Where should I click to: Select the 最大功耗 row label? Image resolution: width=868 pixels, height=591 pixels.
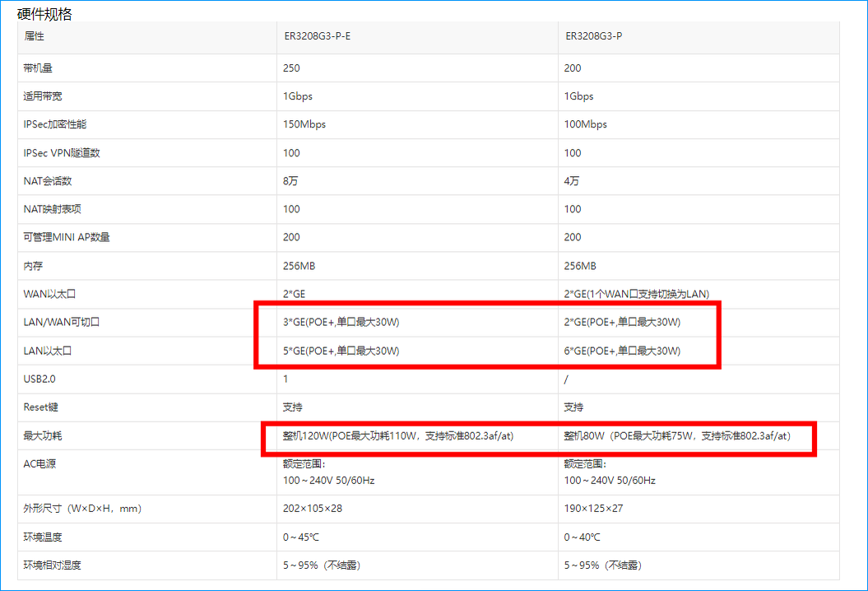[43, 436]
